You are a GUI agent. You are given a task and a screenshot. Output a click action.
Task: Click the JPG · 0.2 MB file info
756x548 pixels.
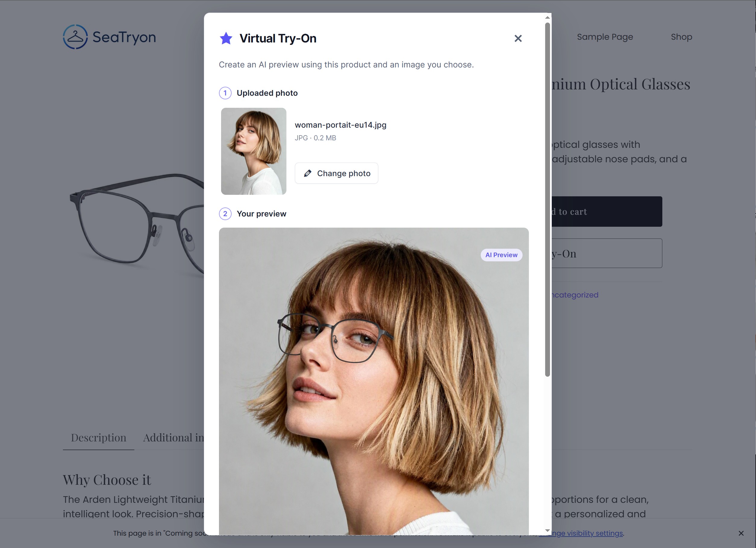tap(315, 138)
